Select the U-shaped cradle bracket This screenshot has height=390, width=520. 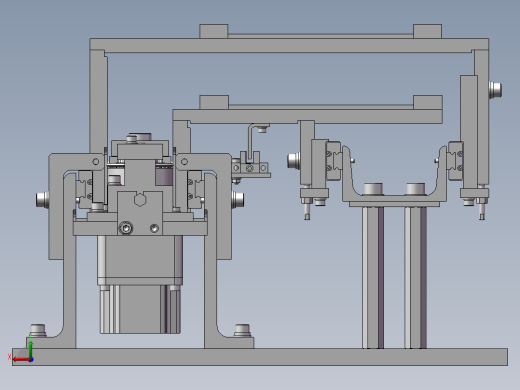394,177
